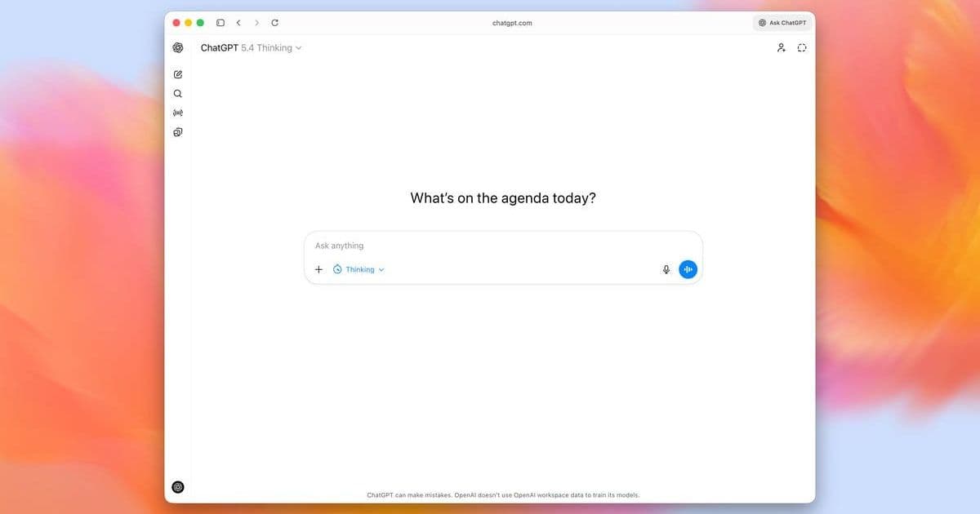
Task: Open the profile avatar at bottom left
Action: pyautogui.click(x=177, y=486)
